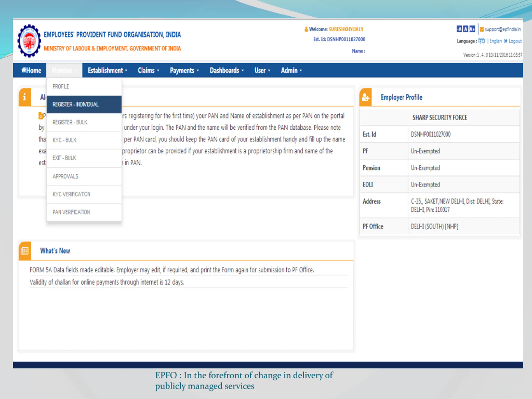532x399 pixels.
Task: Click the Logout link
Action: (515, 41)
